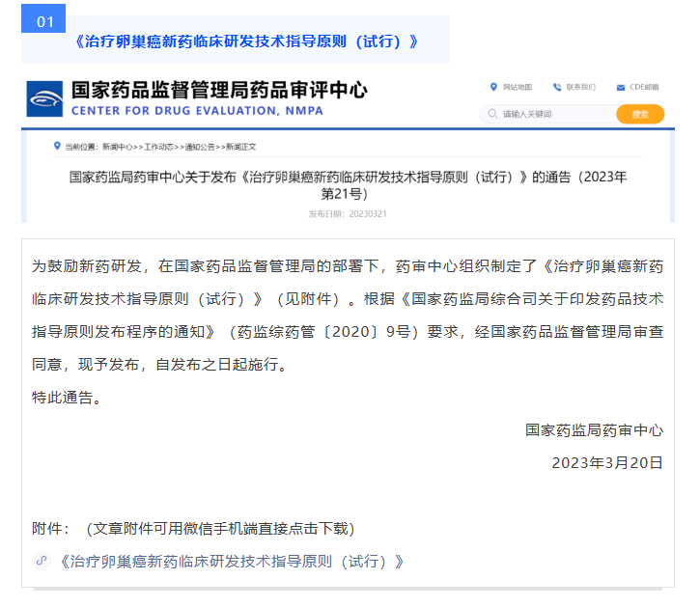Click the 网站地图 location pin icon
This screenshot has height=607, width=700.
click(494, 87)
